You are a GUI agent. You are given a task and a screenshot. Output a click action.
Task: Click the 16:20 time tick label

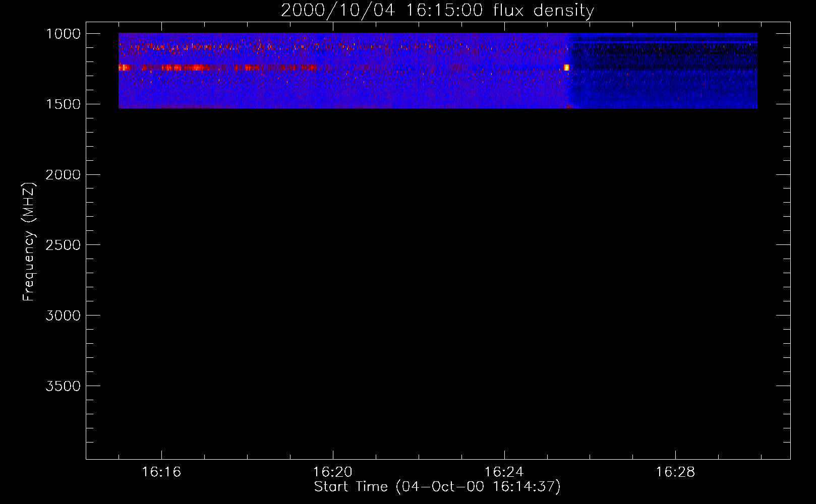coord(333,472)
